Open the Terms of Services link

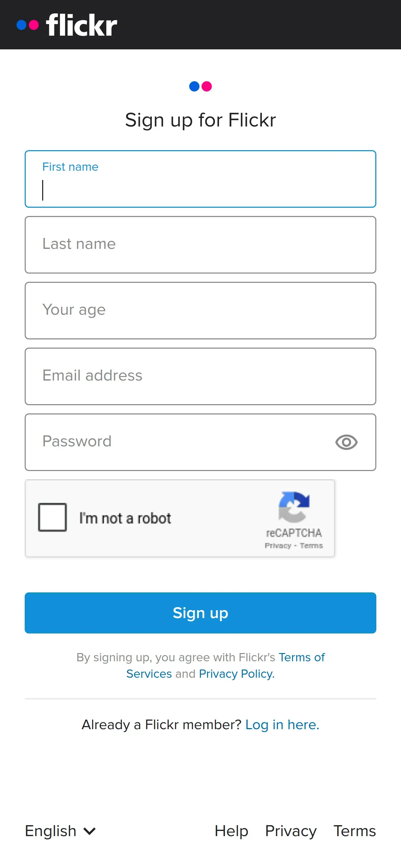click(302, 658)
